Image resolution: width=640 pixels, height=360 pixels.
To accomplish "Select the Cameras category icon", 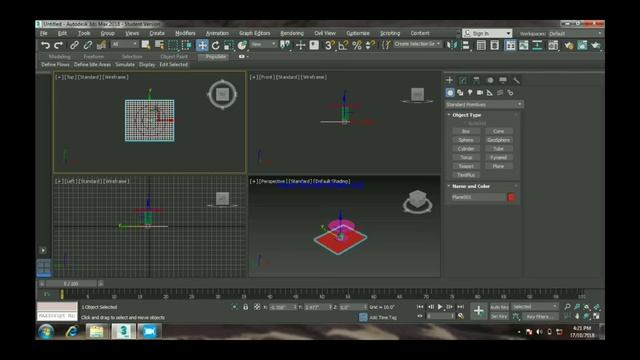I will pos(480,93).
